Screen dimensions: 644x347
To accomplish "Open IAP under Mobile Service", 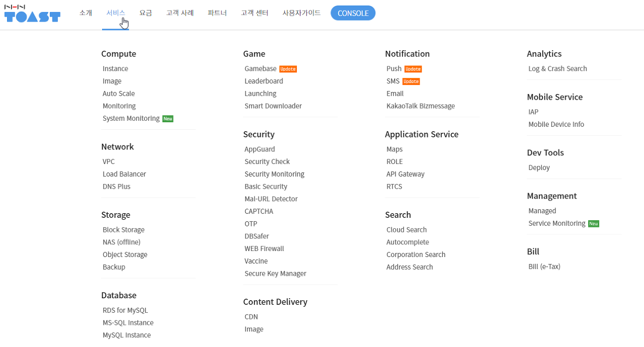I will [x=533, y=112].
